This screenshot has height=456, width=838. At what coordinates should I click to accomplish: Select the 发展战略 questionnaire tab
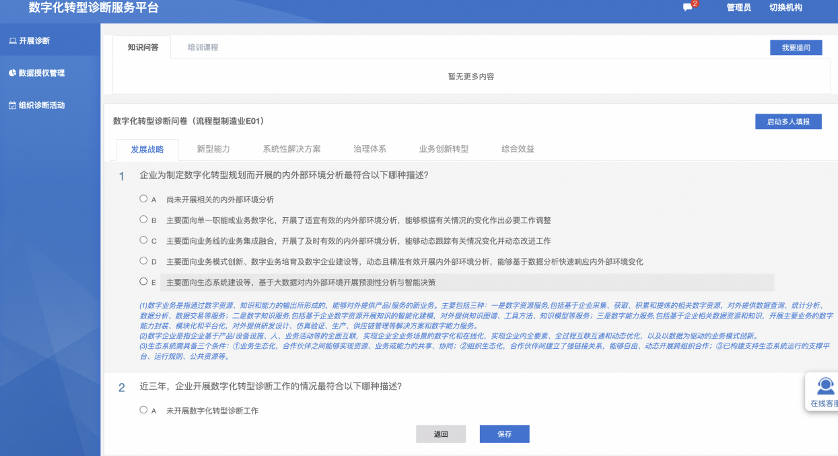pyautogui.click(x=148, y=149)
